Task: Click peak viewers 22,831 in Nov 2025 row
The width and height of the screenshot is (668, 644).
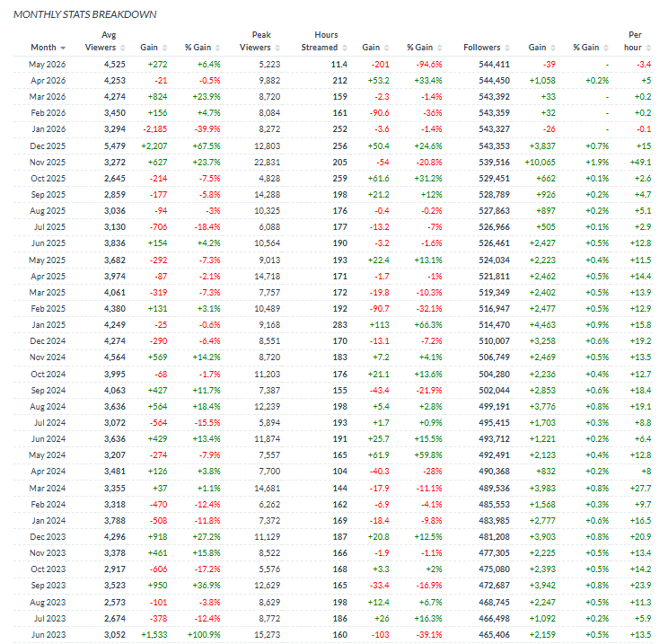Action: [268, 163]
